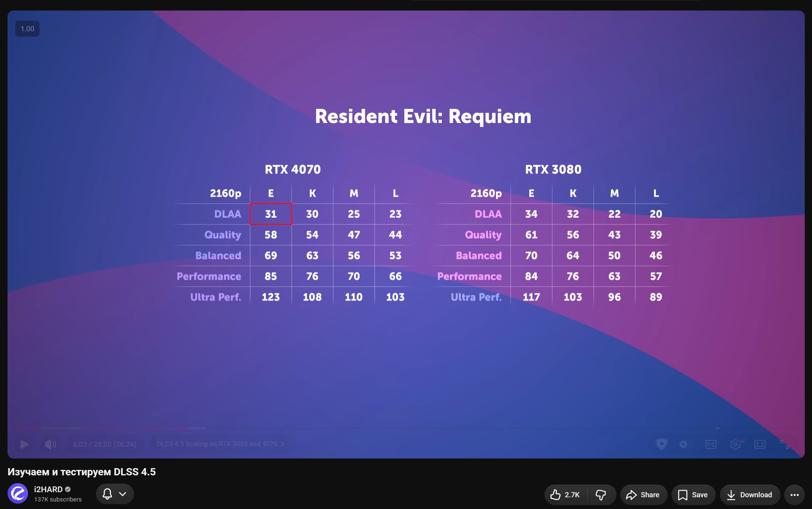Share the video
The image size is (812, 509).
click(643, 495)
